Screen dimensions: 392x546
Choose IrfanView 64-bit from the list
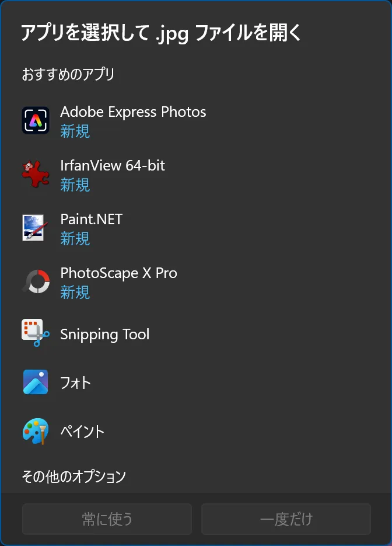click(x=113, y=166)
